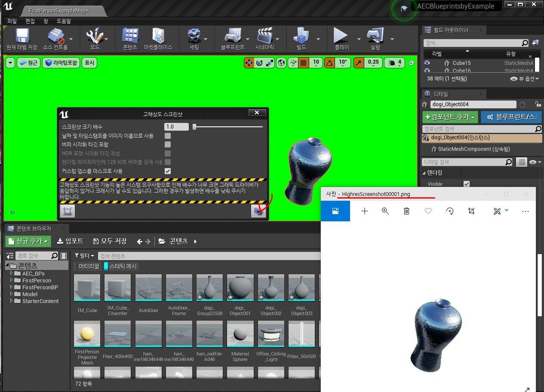Open viewport options dropdown arrow
The height and width of the screenshot is (392, 544).
point(11,63)
